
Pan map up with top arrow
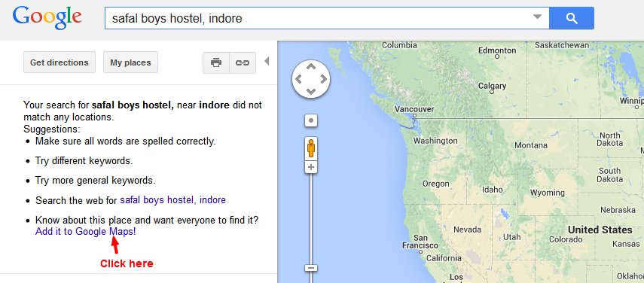point(311,66)
